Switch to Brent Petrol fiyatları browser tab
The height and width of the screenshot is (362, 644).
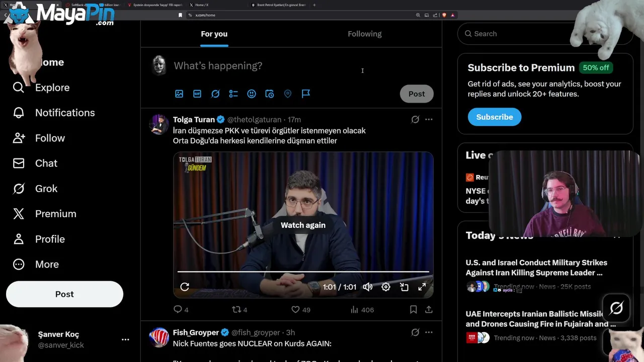click(x=281, y=5)
